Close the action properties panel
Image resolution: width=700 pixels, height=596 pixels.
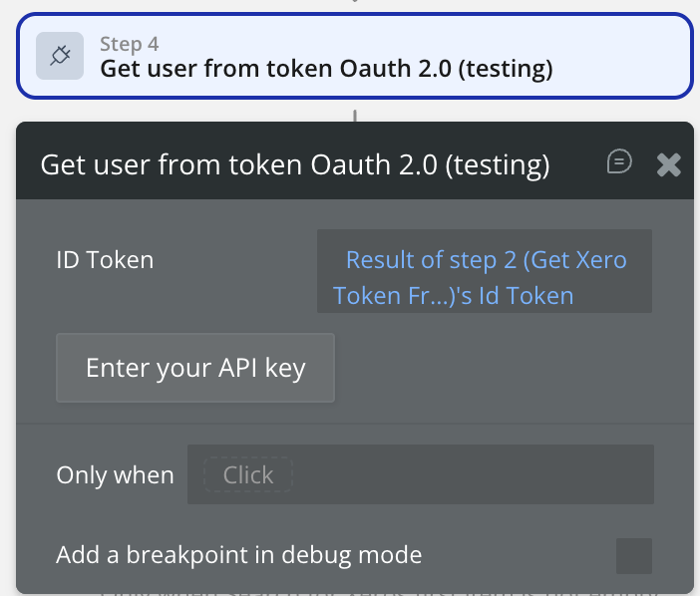click(668, 164)
